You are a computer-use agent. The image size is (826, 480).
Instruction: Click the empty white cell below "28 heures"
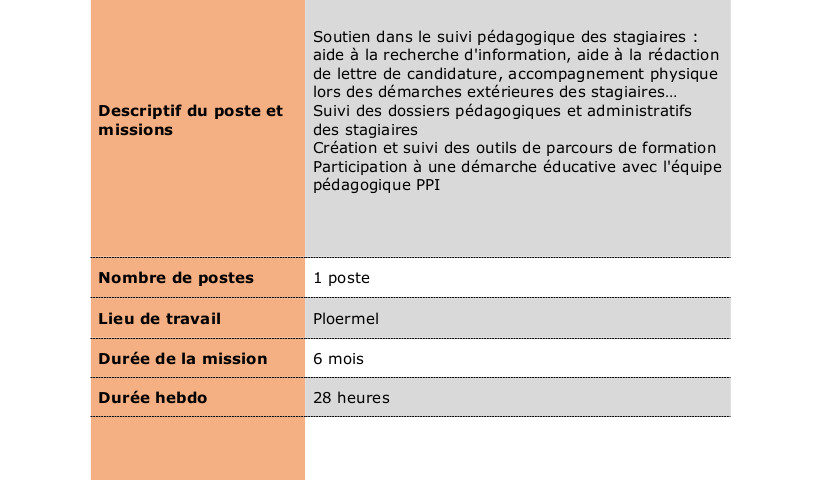coord(517,448)
